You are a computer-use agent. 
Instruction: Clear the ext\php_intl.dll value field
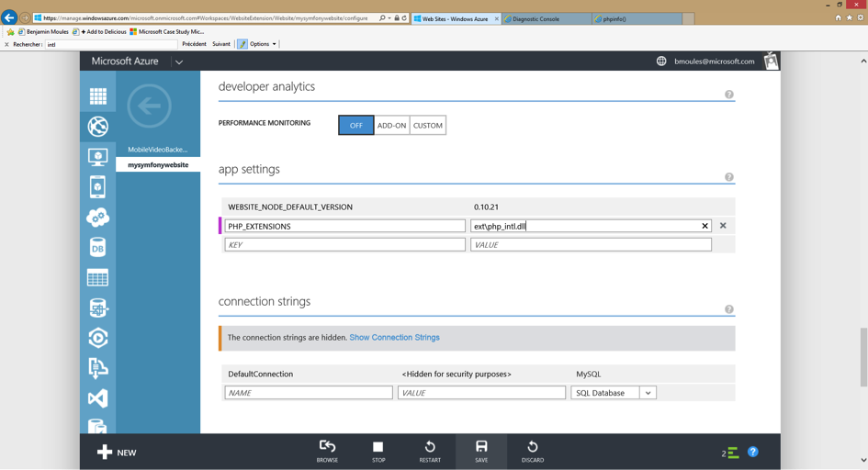[x=705, y=226]
